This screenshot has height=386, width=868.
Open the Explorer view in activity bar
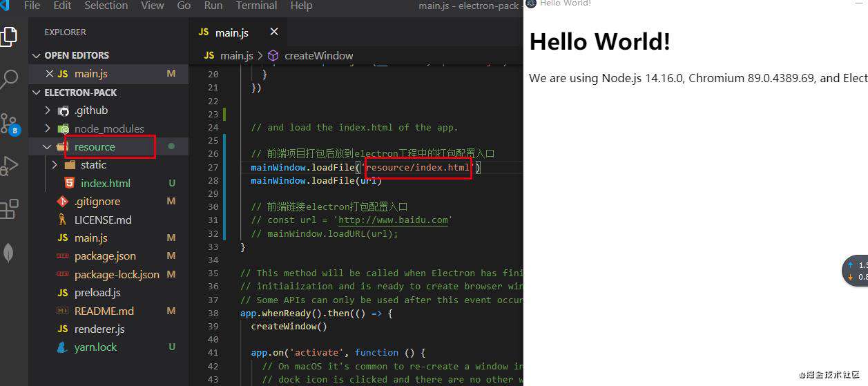(x=8, y=36)
